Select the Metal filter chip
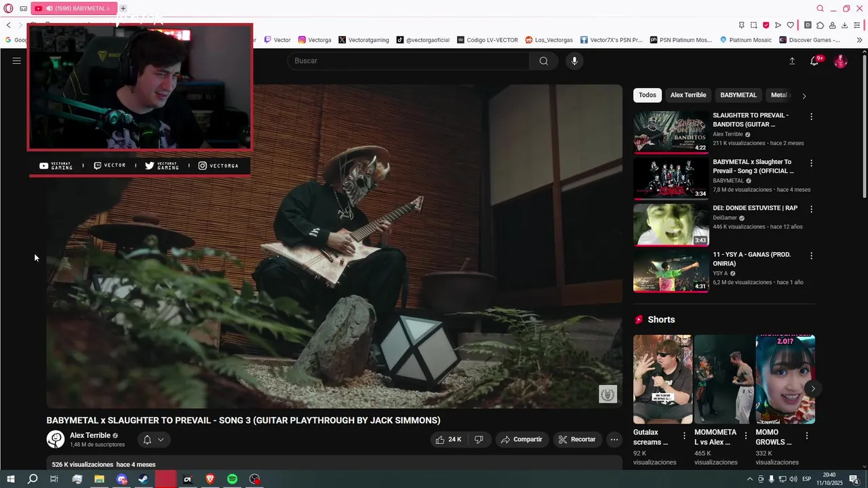This screenshot has height=488, width=868. point(779,95)
